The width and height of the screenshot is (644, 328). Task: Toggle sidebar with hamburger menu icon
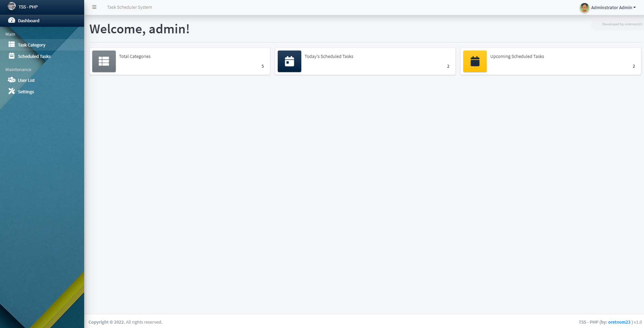94,7
